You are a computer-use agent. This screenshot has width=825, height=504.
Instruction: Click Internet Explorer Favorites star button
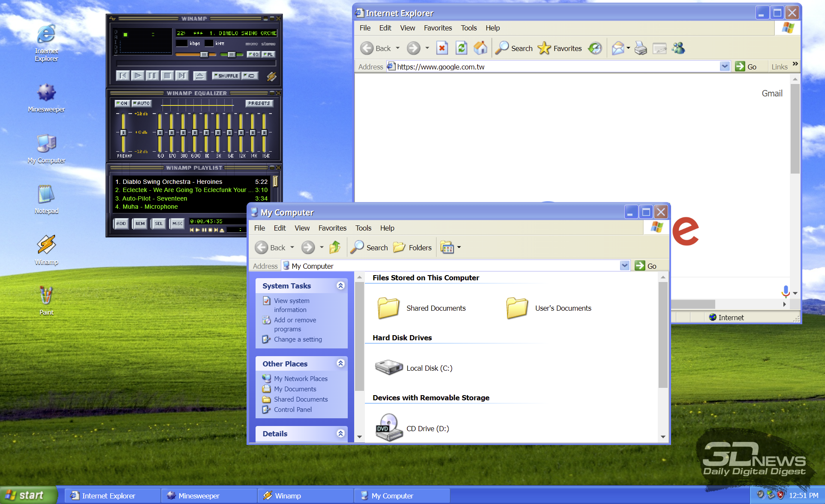pyautogui.click(x=560, y=48)
